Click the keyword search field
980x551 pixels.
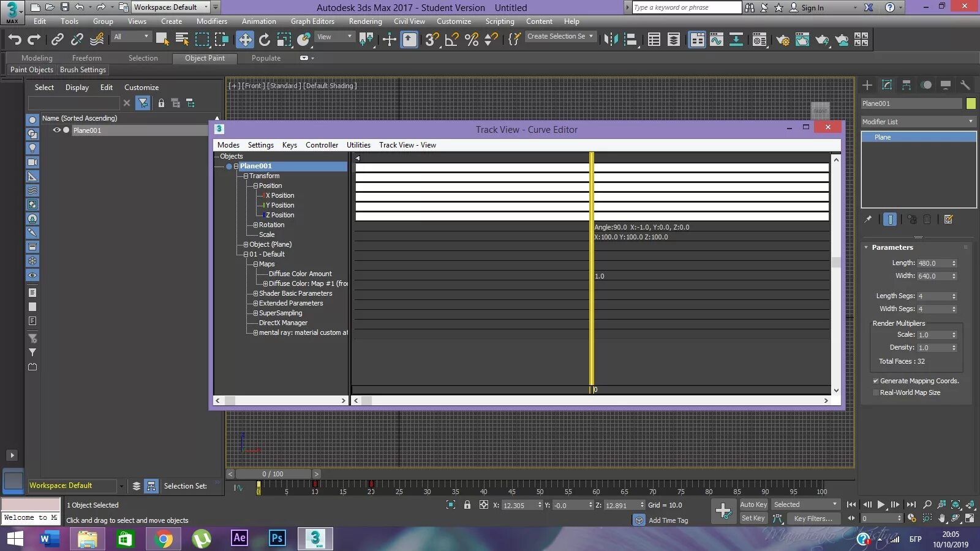pos(687,7)
